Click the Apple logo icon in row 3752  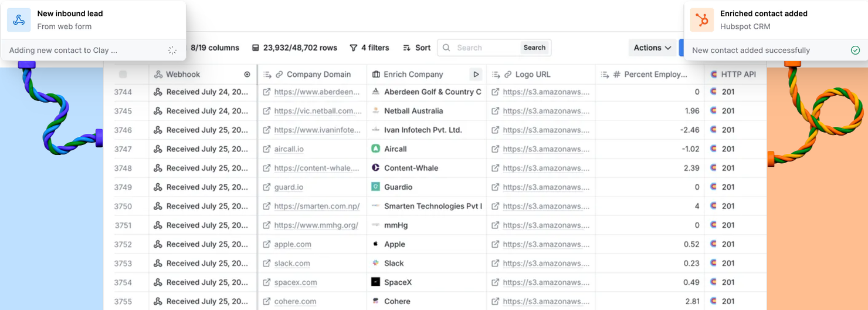pyautogui.click(x=376, y=244)
